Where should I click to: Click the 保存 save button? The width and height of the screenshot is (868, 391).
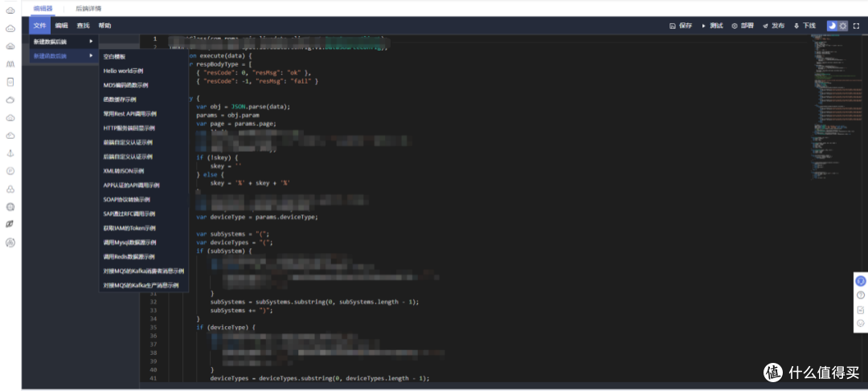click(681, 26)
